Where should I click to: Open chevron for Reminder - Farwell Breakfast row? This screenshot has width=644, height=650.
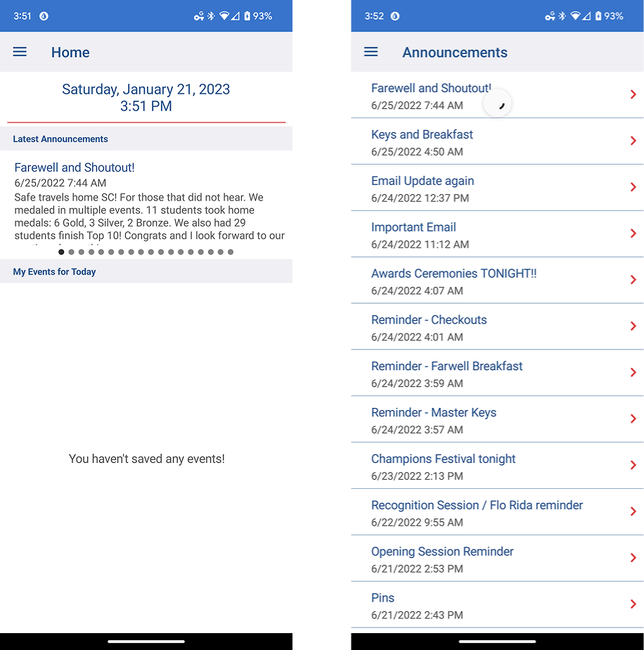click(633, 373)
